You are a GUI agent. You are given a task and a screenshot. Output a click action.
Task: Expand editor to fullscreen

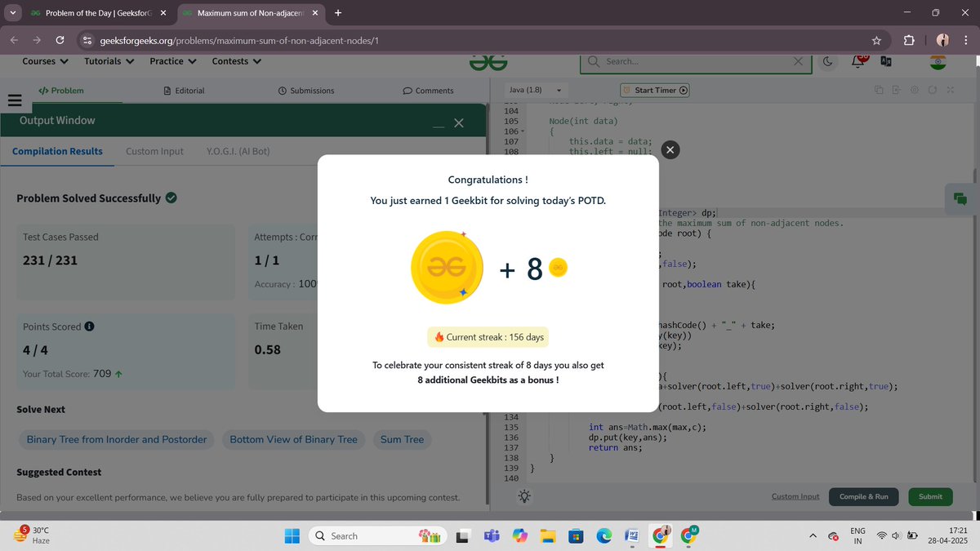coord(951,90)
